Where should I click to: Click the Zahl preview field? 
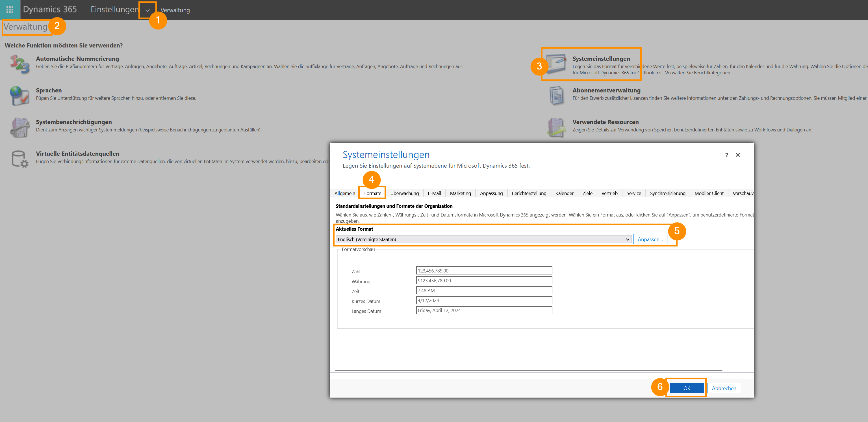pyautogui.click(x=484, y=271)
